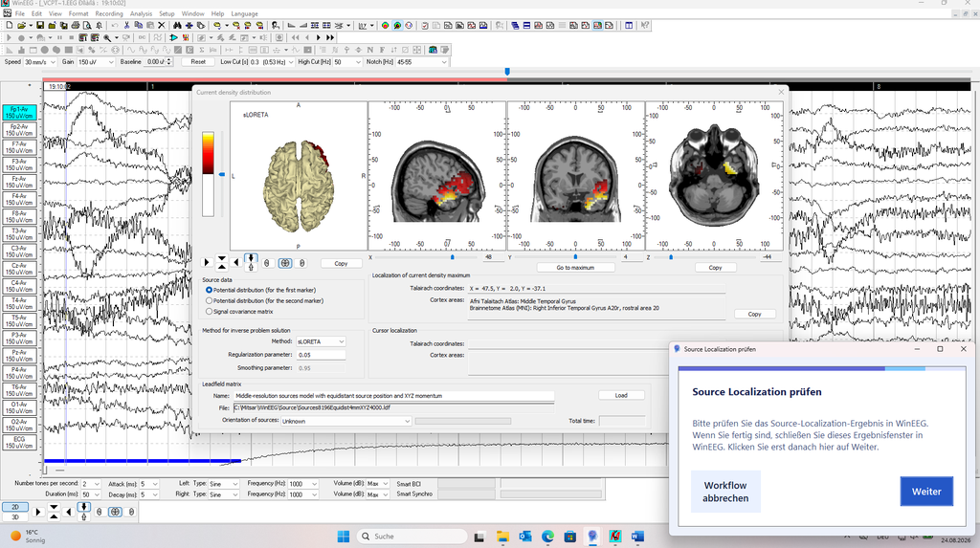Select 'Potential distribution (for the first marker)'
The height and width of the screenshot is (548, 980).
click(260, 290)
